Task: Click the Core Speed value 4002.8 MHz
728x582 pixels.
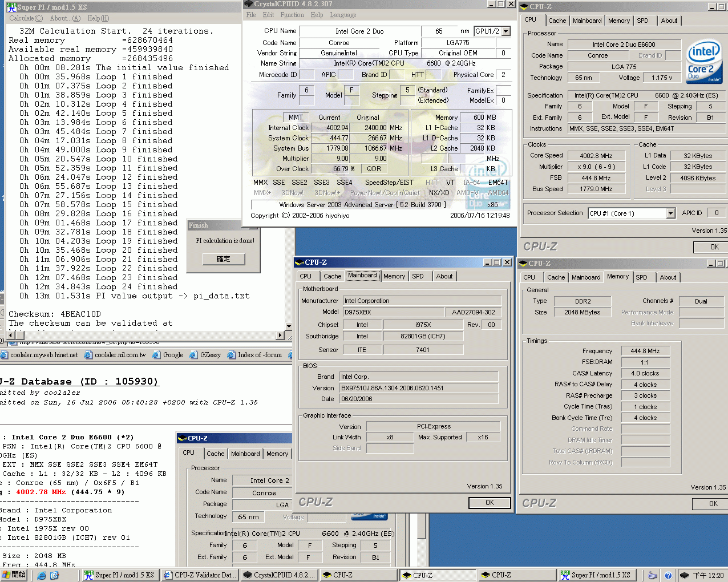Action: click(x=596, y=155)
